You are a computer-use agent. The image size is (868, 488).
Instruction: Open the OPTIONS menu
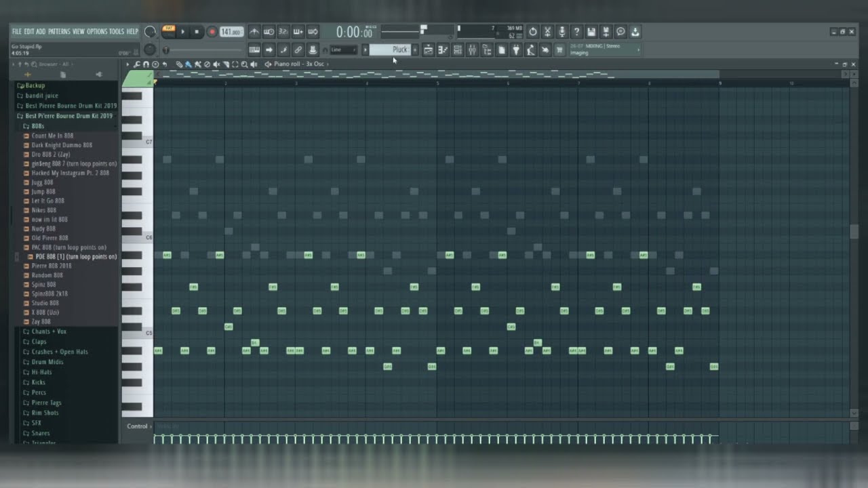[97, 31]
